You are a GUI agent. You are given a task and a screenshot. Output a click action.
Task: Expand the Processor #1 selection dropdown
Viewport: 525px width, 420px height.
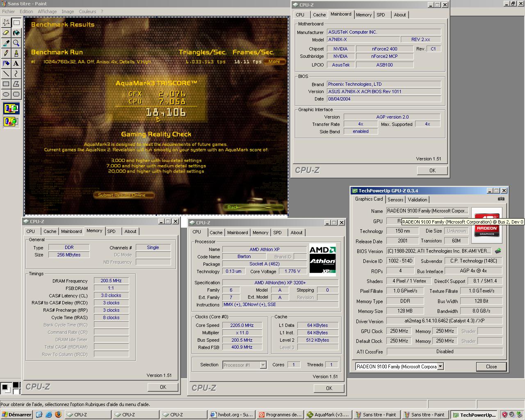263,365
